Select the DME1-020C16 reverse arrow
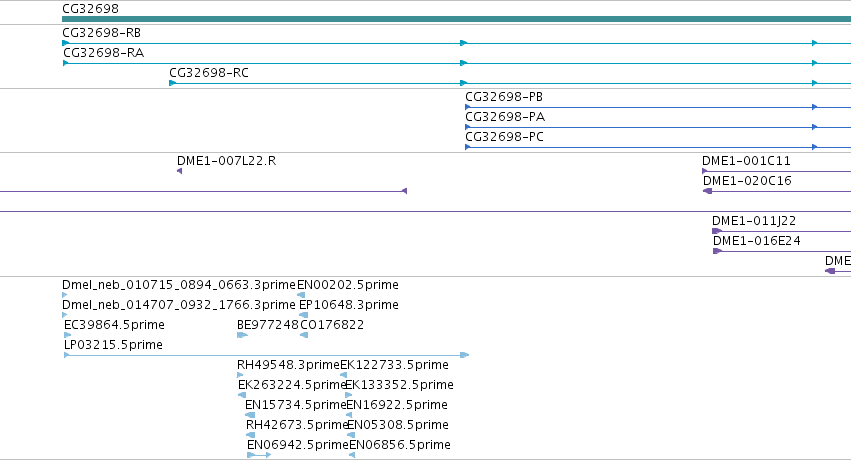Image resolution: width=851 pixels, height=460 pixels. click(x=707, y=191)
